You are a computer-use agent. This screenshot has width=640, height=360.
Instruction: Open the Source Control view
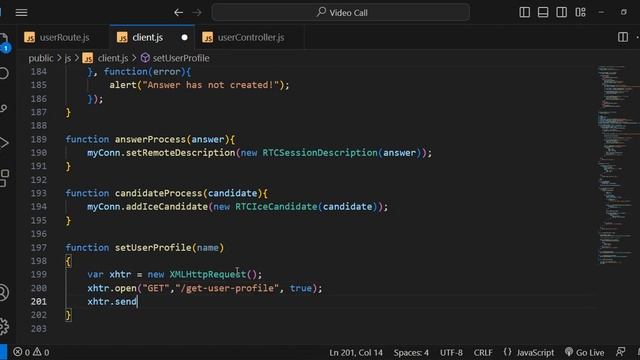point(4,108)
